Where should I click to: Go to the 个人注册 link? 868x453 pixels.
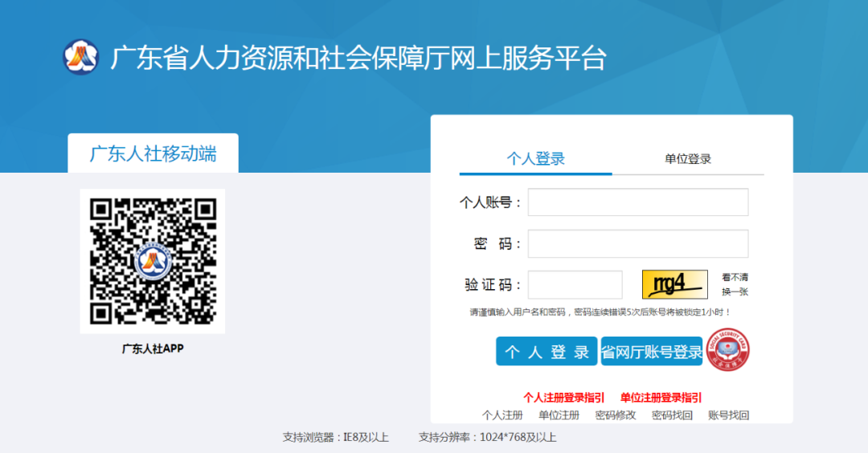[502, 415]
